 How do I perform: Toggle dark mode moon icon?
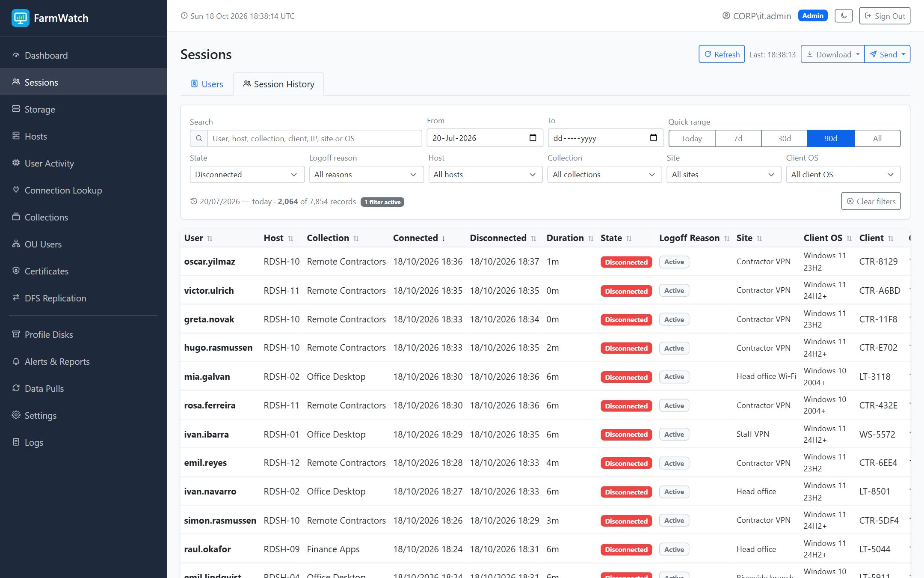pyautogui.click(x=844, y=16)
